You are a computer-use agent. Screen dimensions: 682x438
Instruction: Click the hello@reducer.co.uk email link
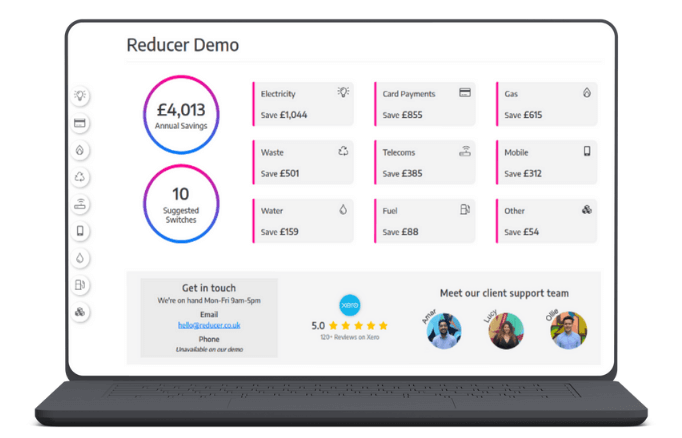coord(209,325)
